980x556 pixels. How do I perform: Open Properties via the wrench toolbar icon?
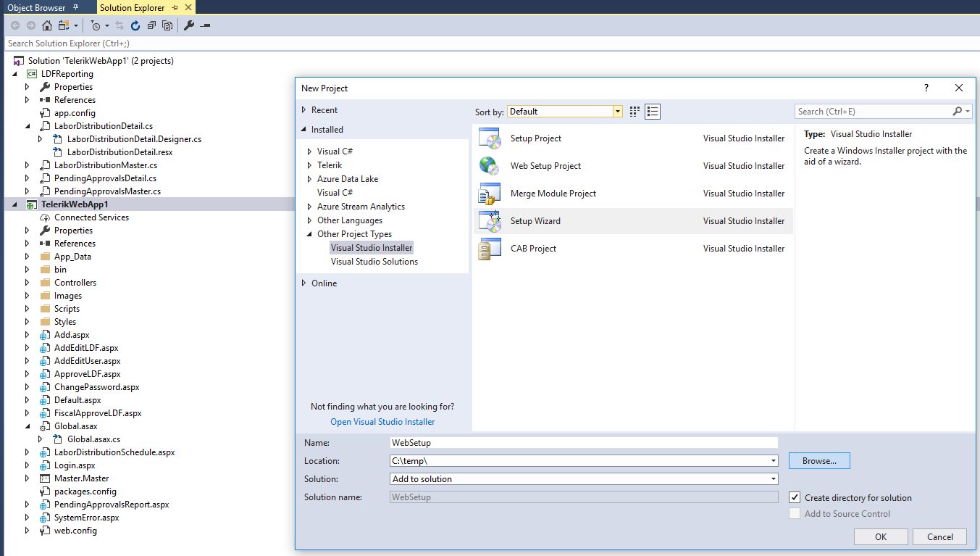pyautogui.click(x=189, y=25)
